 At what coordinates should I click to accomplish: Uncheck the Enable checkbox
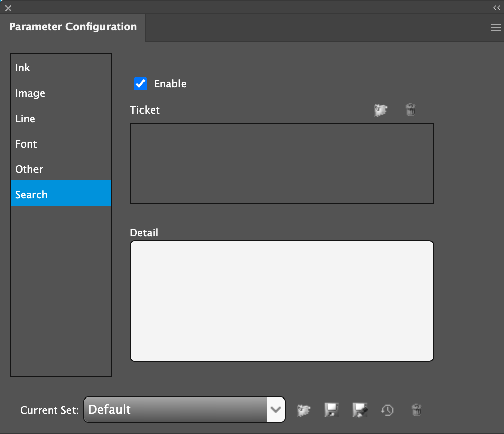(x=140, y=84)
